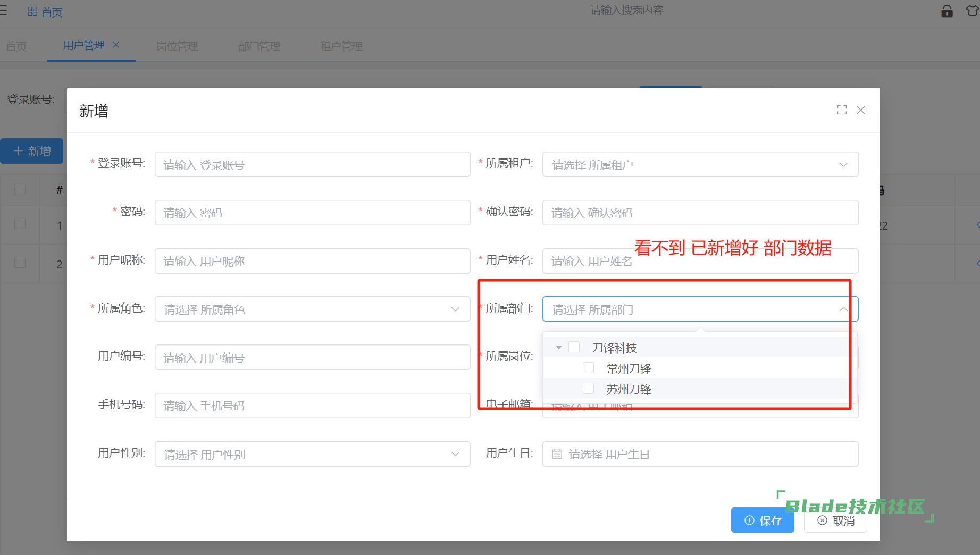Switch to the 部门管理 tab
The width and height of the screenshot is (980, 555).
[259, 46]
